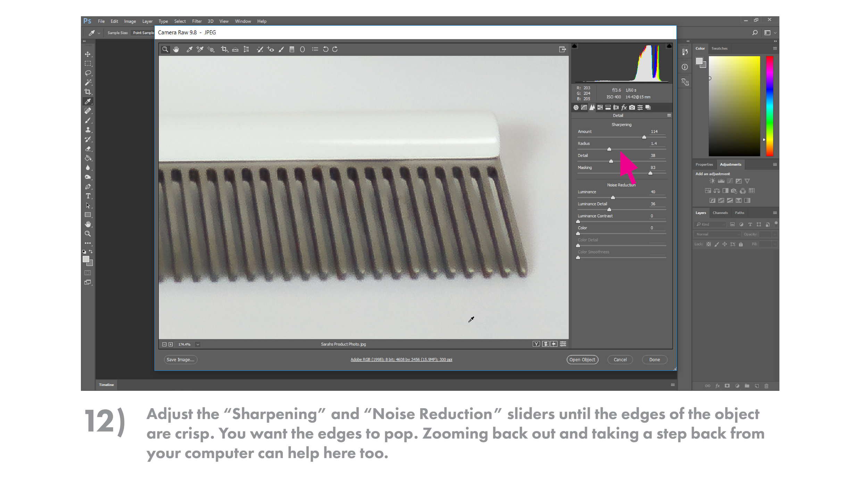
Task: Select Photoshop Type tool
Action: pos(88,196)
